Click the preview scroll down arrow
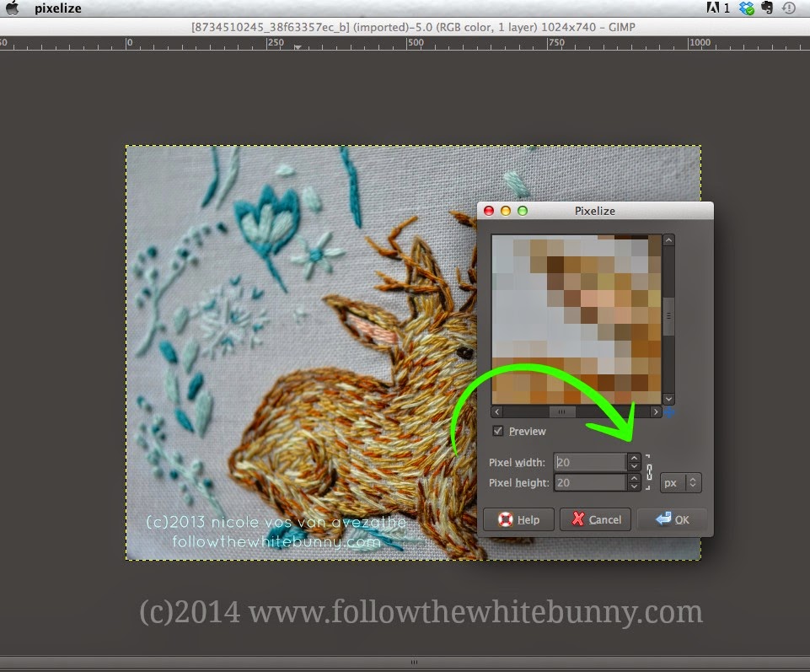The width and height of the screenshot is (810, 672). pos(668,399)
